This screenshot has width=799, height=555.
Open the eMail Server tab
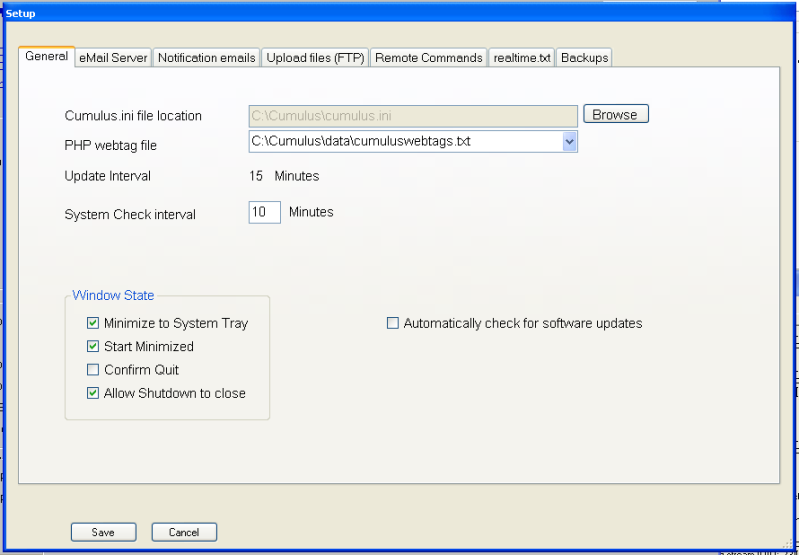pyautogui.click(x=113, y=58)
